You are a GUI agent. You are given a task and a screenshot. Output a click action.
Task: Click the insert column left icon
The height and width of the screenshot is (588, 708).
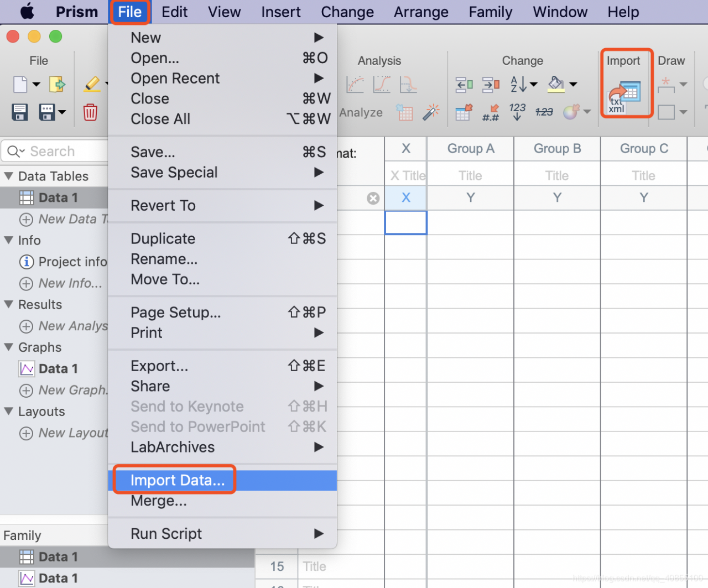(x=464, y=84)
